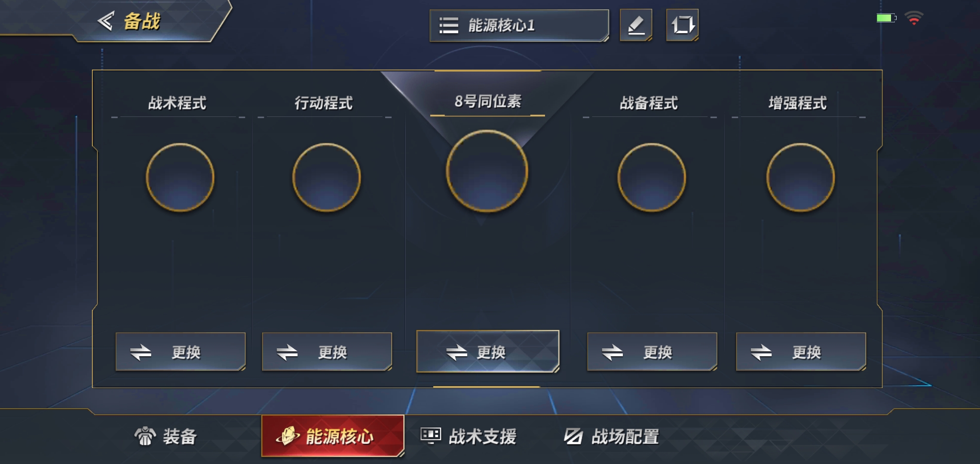This screenshot has width=980, height=464.
Task: Select the empty 行动程式 circle slot
Action: 326,177
